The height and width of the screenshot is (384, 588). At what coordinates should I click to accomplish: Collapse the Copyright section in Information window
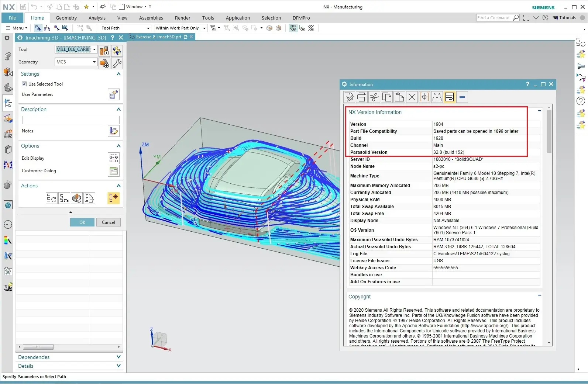click(x=540, y=295)
